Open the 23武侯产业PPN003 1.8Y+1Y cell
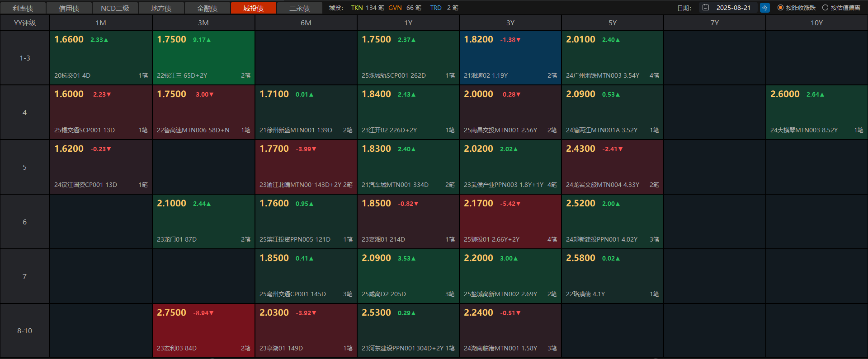Viewport: 868px width, 359px height. (510, 167)
